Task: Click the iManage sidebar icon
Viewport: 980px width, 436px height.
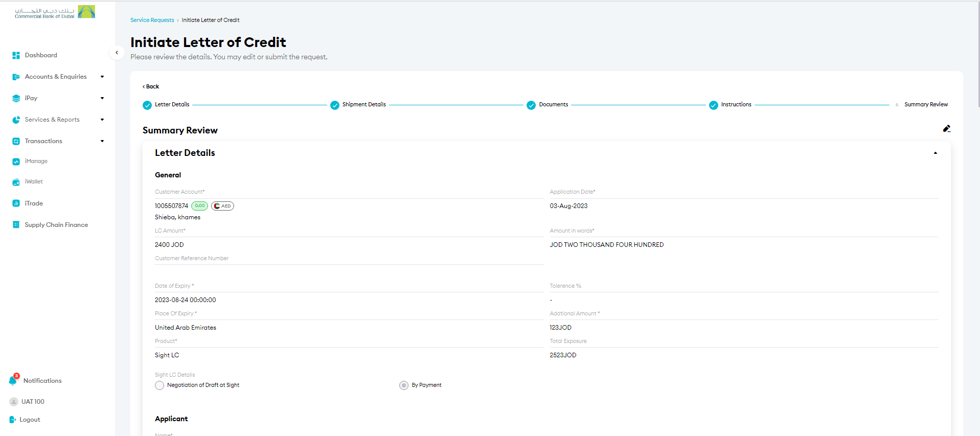Action: [16, 162]
